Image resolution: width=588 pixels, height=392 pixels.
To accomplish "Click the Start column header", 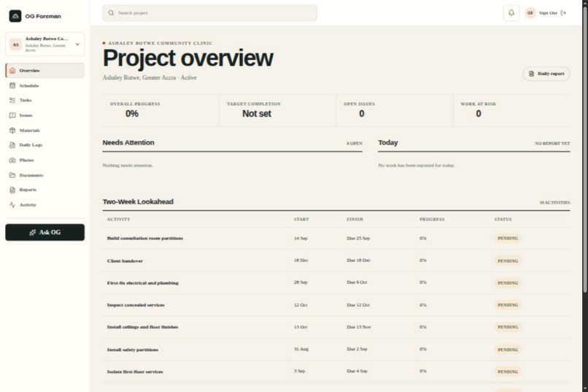I will click(x=301, y=219).
